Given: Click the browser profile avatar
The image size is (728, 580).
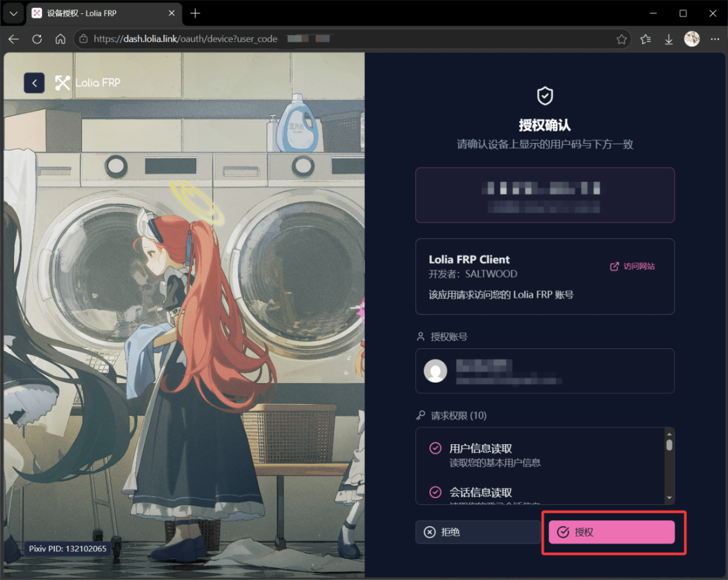Looking at the screenshot, I should (692, 39).
